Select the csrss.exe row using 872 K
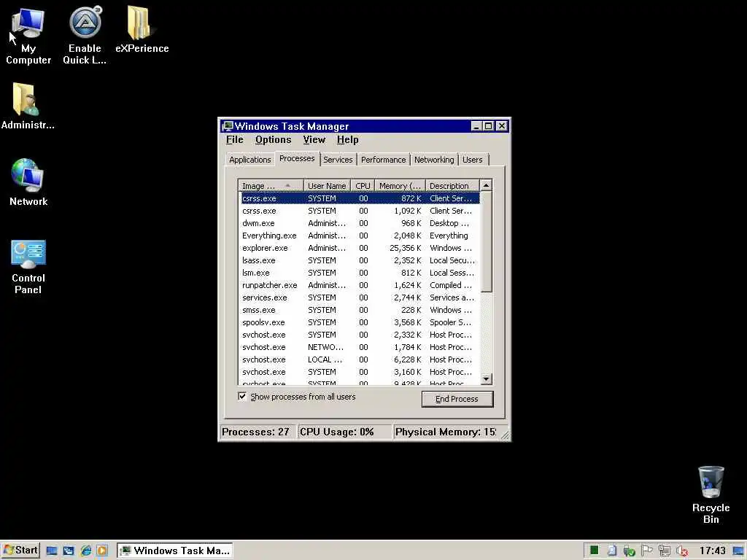 click(x=359, y=198)
